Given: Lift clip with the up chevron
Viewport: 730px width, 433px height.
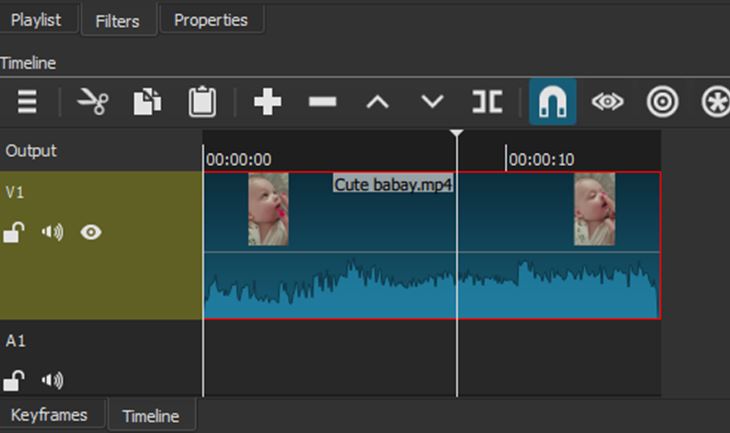Looking at the screenshot, I should pyautogui.click(x=377, y=101).
